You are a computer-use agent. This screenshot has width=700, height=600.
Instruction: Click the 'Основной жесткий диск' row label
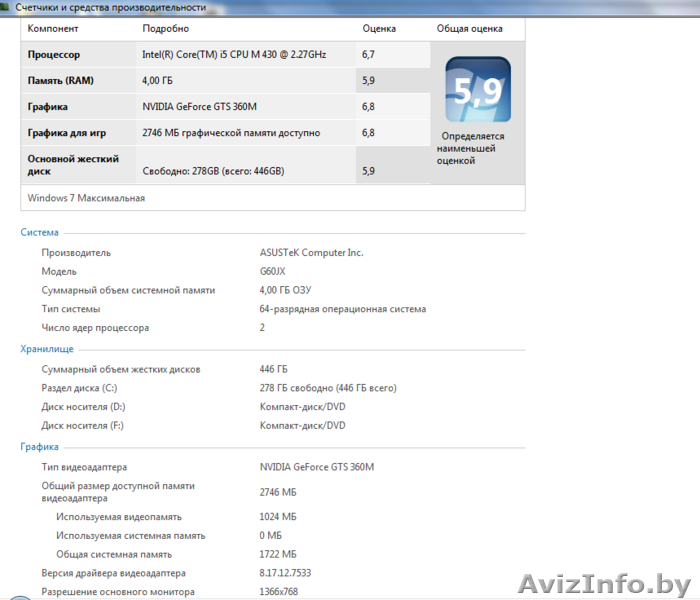pyautogui.click(x=73, y=165)
